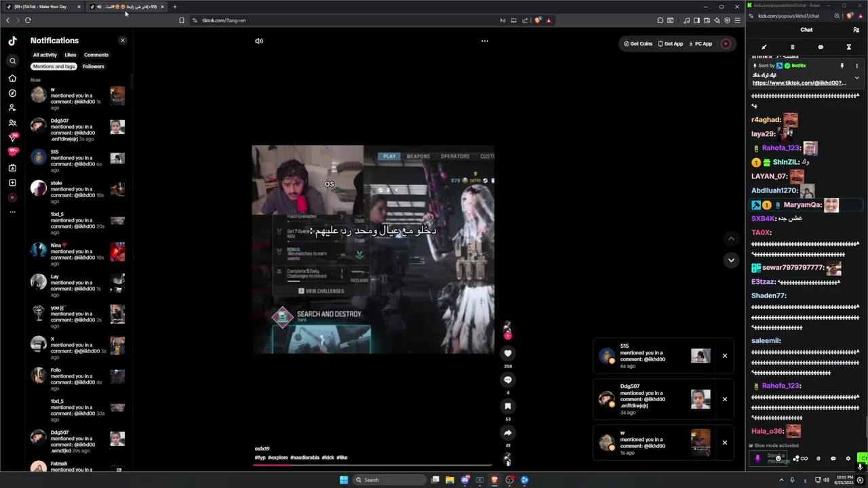
Task: Open More (three dots) in sidebar
Action: [x=12, y=212]
